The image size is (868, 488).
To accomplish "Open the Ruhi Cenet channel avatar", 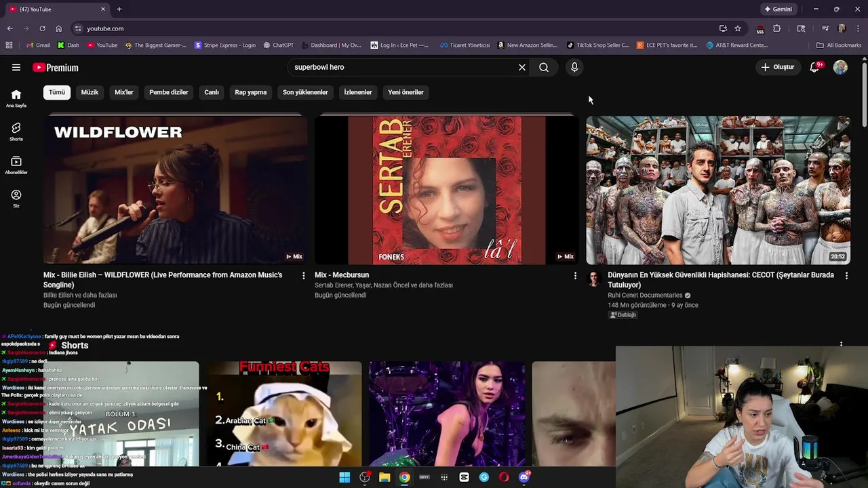I will (x=594, y=279).
